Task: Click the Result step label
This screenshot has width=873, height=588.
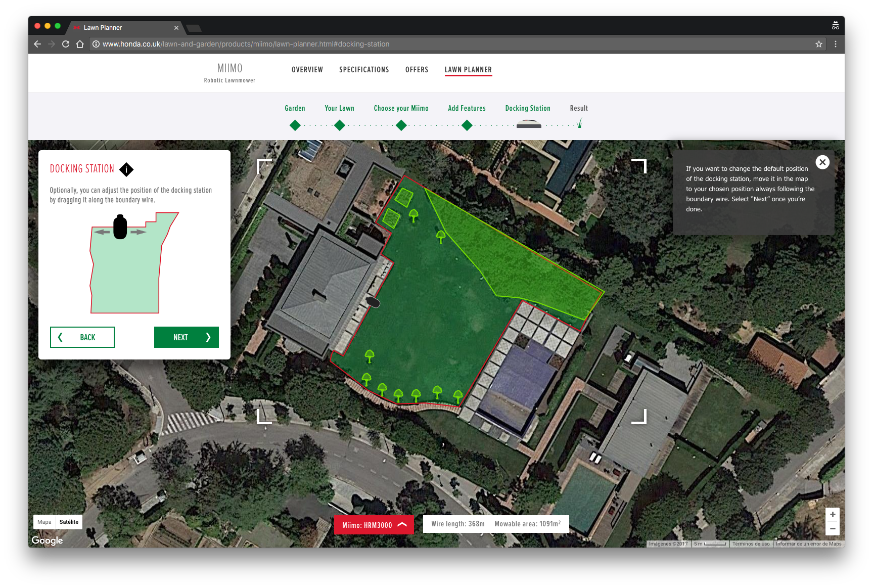Action: point(579,108)
